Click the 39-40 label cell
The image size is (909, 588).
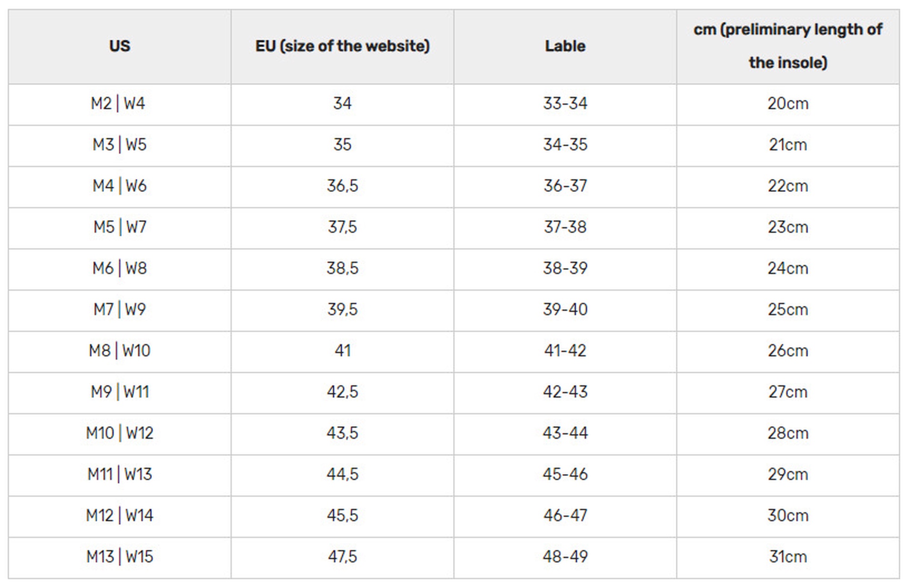565,310
